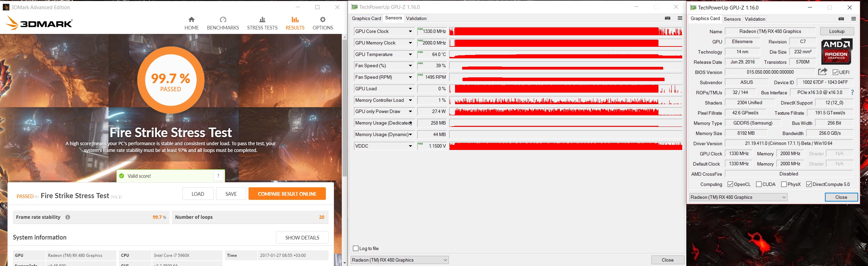
Task: Select Sensors tab in the left GPU-Z window
Action: point(393,18)
